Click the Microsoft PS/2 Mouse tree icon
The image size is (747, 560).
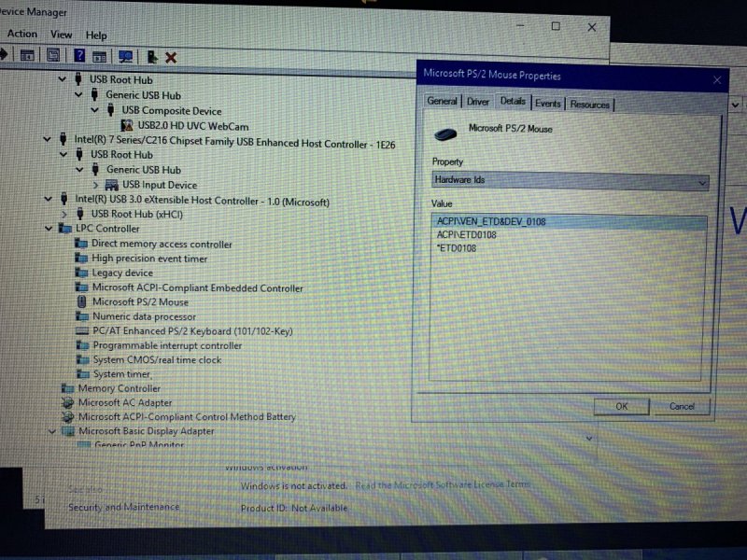coord(81,301)
